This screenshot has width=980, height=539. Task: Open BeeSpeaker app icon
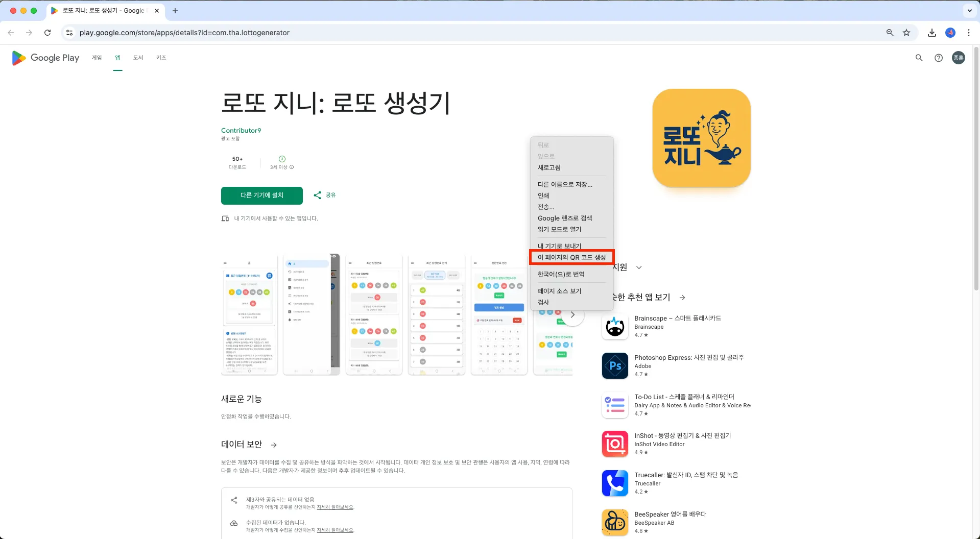[x=615, y=523]
